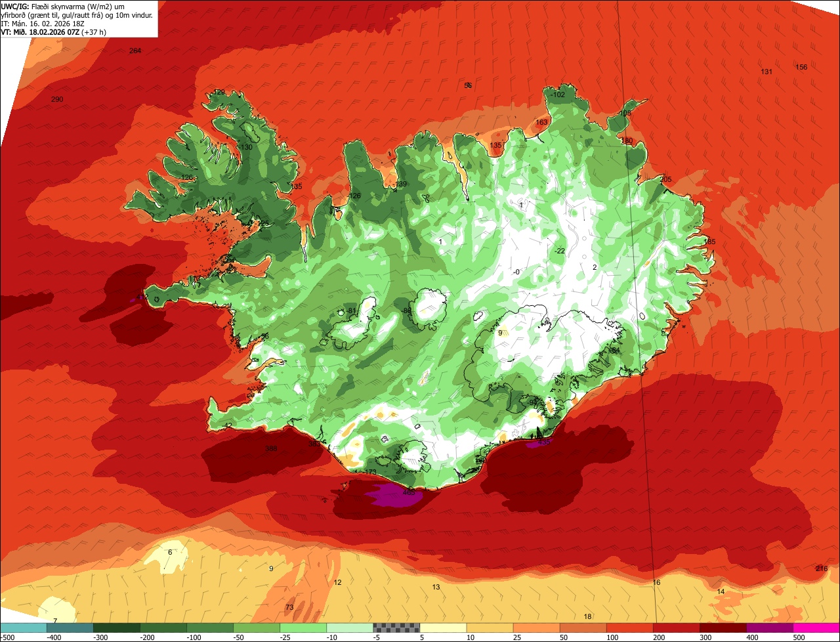This screenshot has height=642, width=840.
Task: Click the legend label '-100'
Action: coord(194,637)
